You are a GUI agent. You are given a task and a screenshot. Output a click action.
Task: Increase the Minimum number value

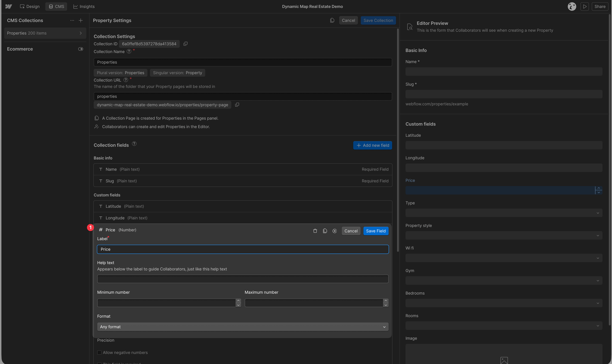click(x=238, y=301)
